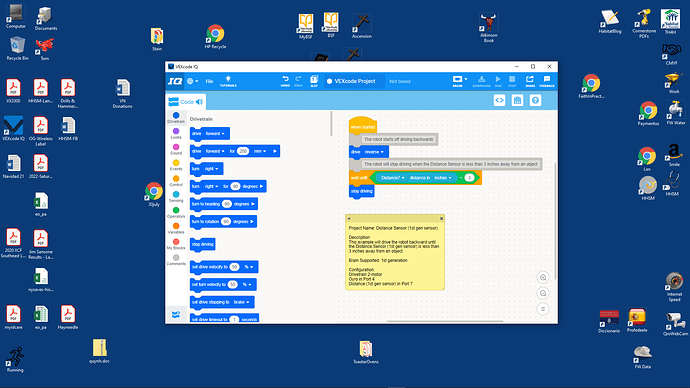Click the VEXcode Project name button
The width and height of the screenshot is (690, 388).
pos(351,81)
